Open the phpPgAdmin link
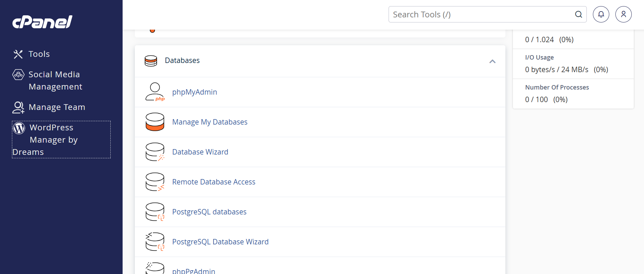The height and width of the screenshot is (274, 644). click(x=193, y=271)
